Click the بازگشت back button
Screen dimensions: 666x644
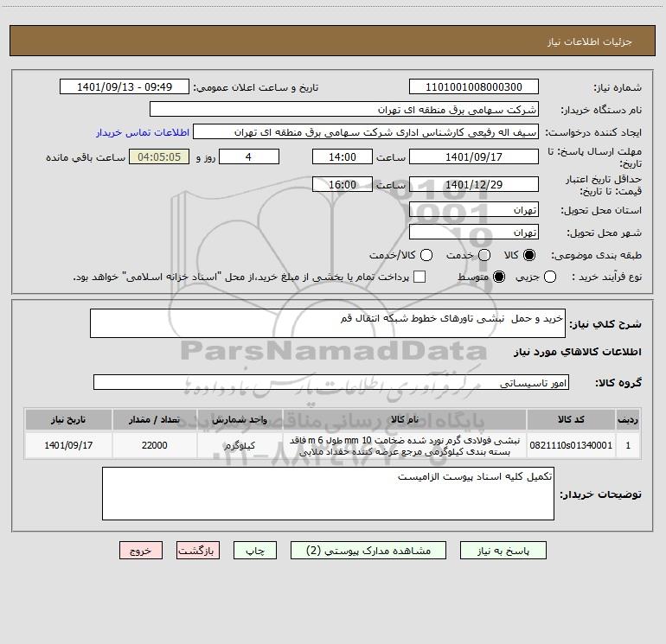coord(198,551)
